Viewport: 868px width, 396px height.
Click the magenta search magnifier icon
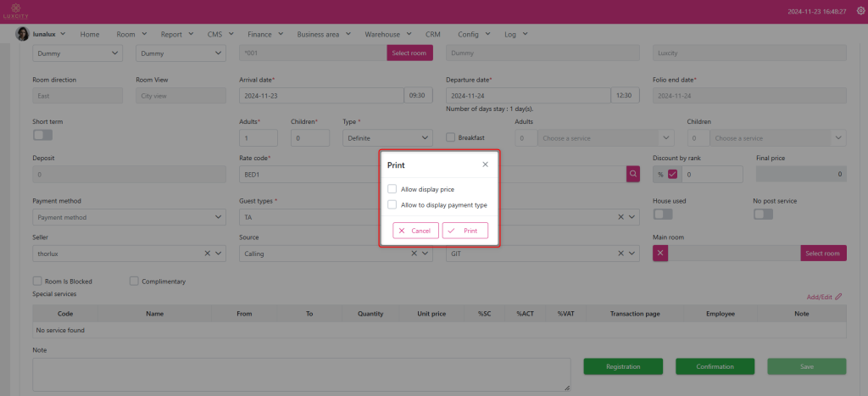pyautogui.click(x=633, y=174)
